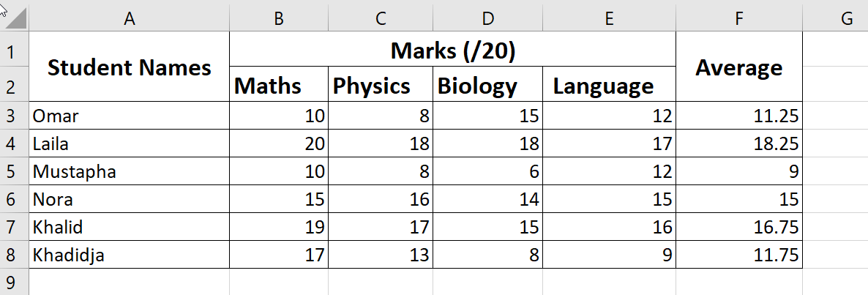Select Khadidja's name cell
The height and width of the screenshot is (295, 868).
click(x=130, y=255)
